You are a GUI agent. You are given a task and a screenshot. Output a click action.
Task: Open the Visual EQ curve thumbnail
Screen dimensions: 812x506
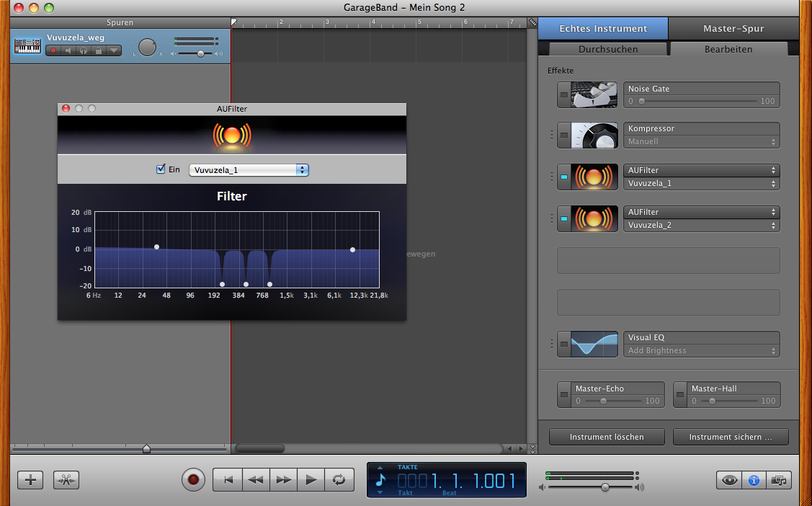tap(594, 345)
